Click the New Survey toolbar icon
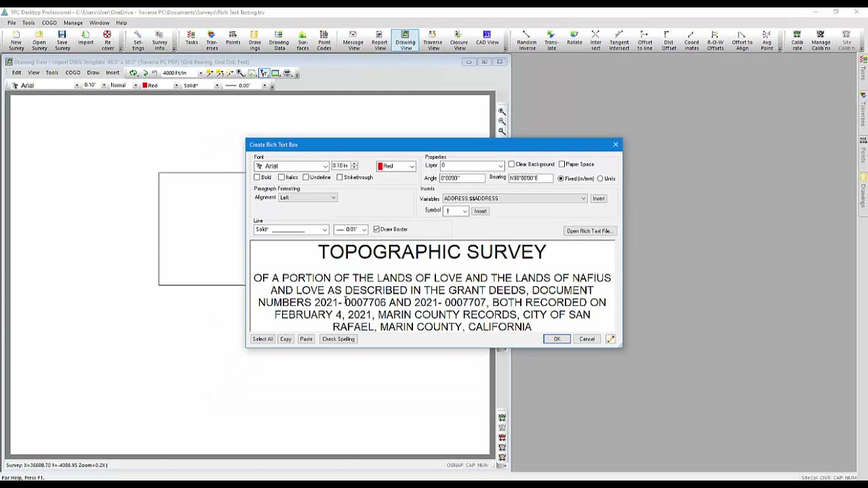The image size is (868, 488). pyautogui.click(x=16, y=41)
